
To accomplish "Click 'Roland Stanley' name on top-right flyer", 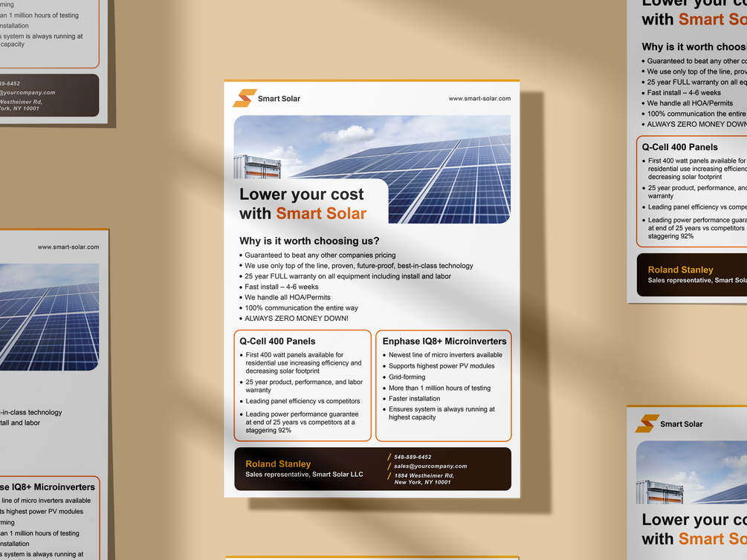I will 680,270.
